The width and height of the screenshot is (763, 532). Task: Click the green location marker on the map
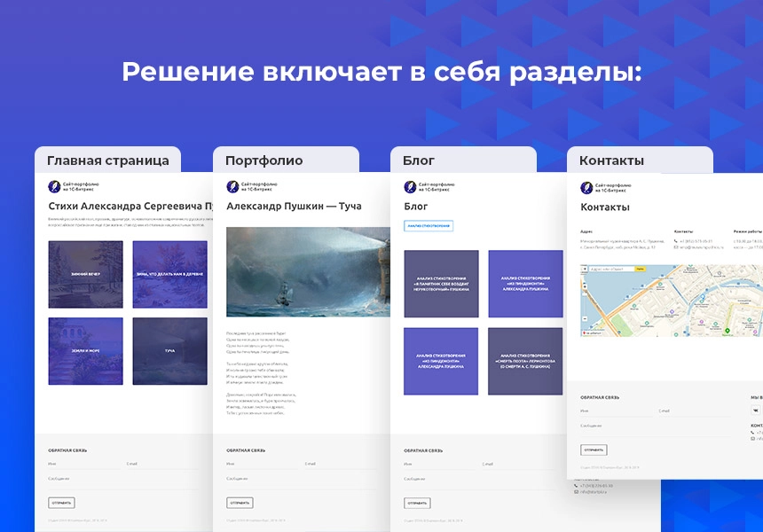click(727, 331)
